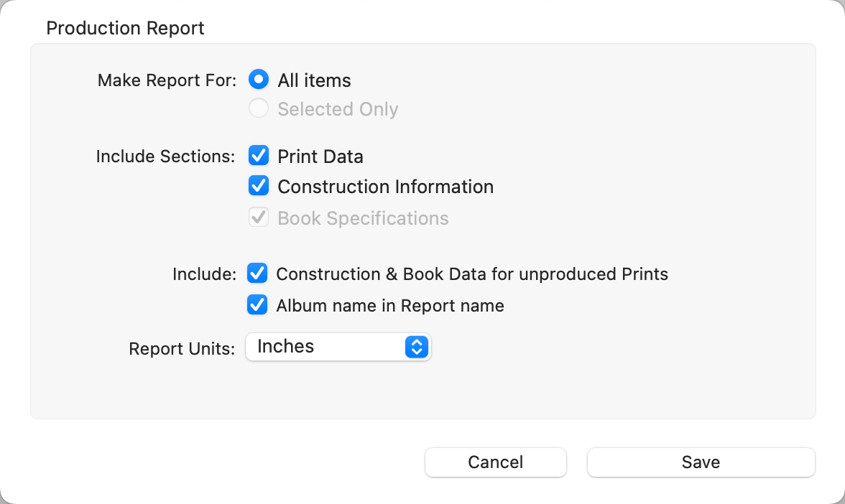Click the "Print Data" label text
The image size is (845, 504).
pyautogui.click(x=320, y=157)
